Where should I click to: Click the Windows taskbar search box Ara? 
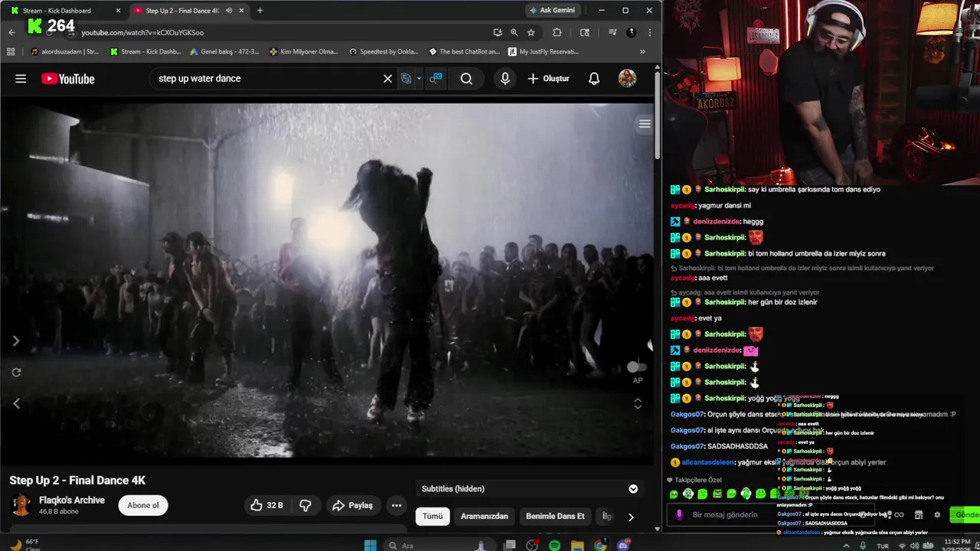pyautogui.click(x=436, y=546)
